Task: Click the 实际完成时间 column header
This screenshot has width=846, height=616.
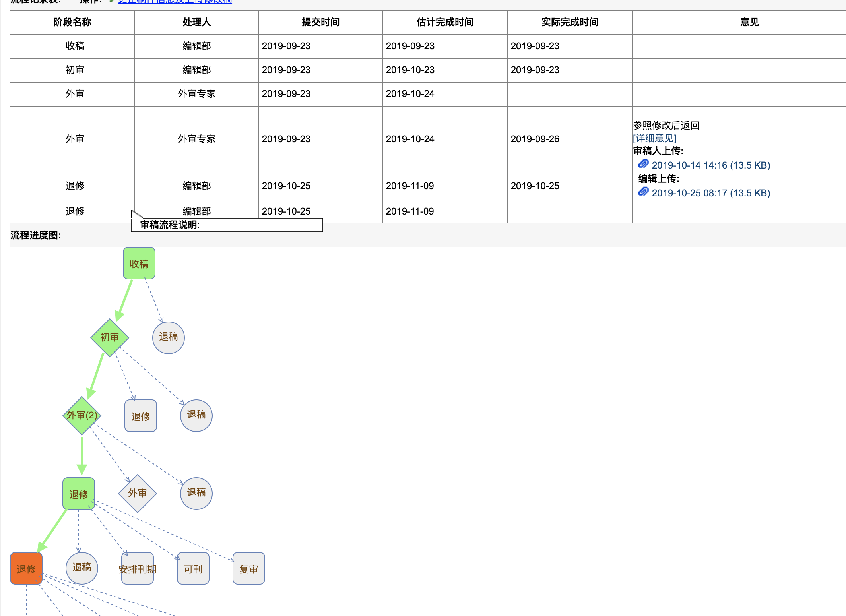Action: pyautogui.click(x=570, y=22)
